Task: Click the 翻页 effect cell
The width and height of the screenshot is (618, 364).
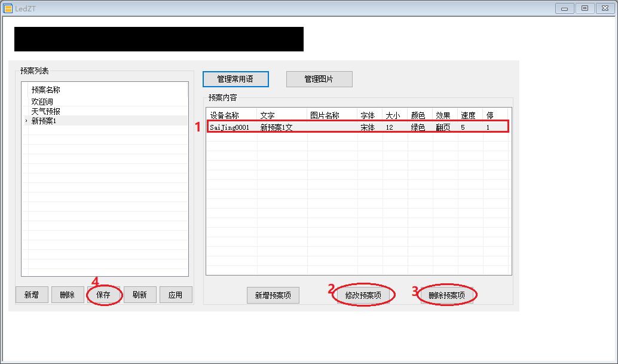Action: tap(445, 127)
